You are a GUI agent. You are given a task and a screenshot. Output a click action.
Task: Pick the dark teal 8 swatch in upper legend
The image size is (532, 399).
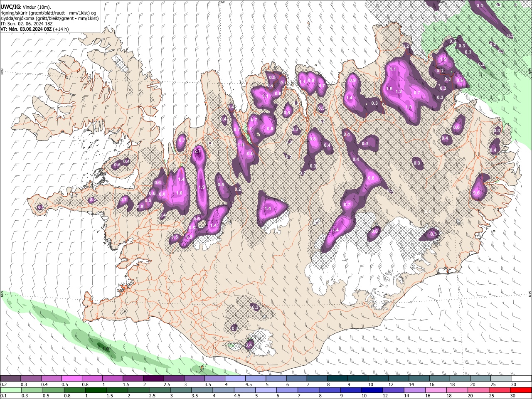[x=337, y=378]
